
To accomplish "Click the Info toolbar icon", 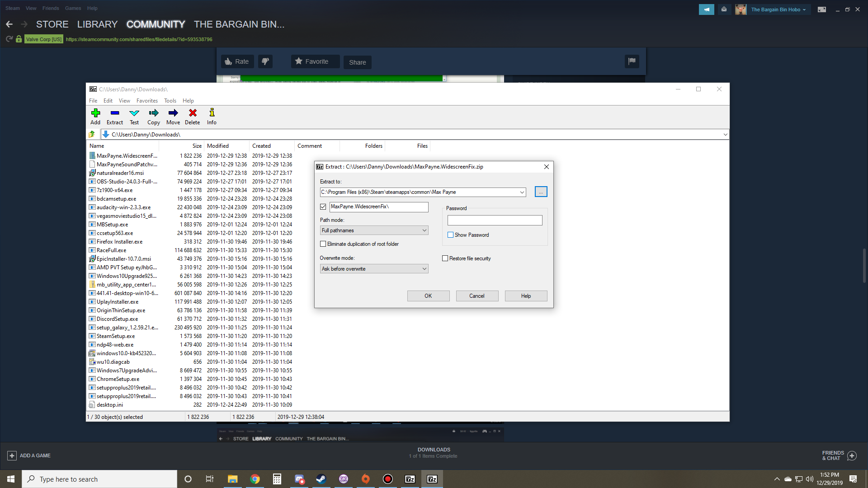I will pyautogui.click(x=212, y=113).
